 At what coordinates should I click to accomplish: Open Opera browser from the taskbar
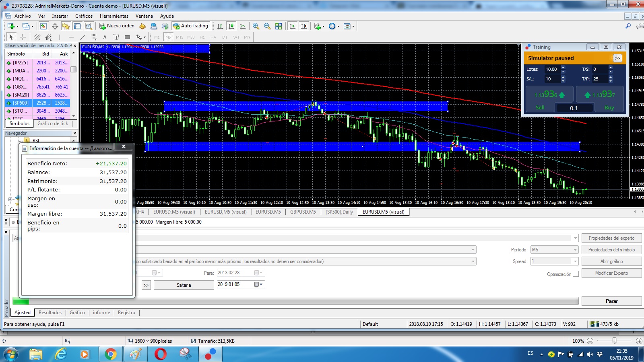tap(161, 354)
